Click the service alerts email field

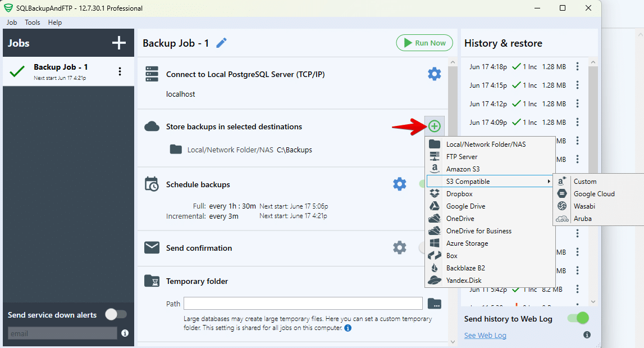tap(62, 333)
